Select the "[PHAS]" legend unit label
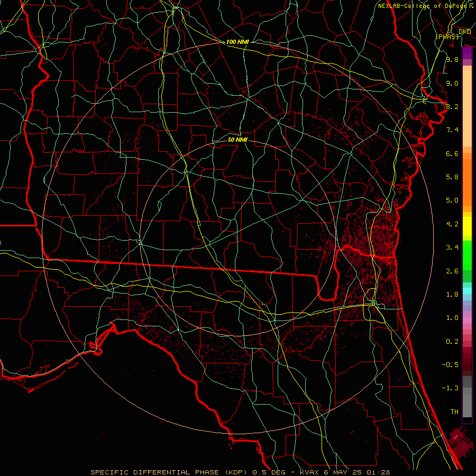 447,36
